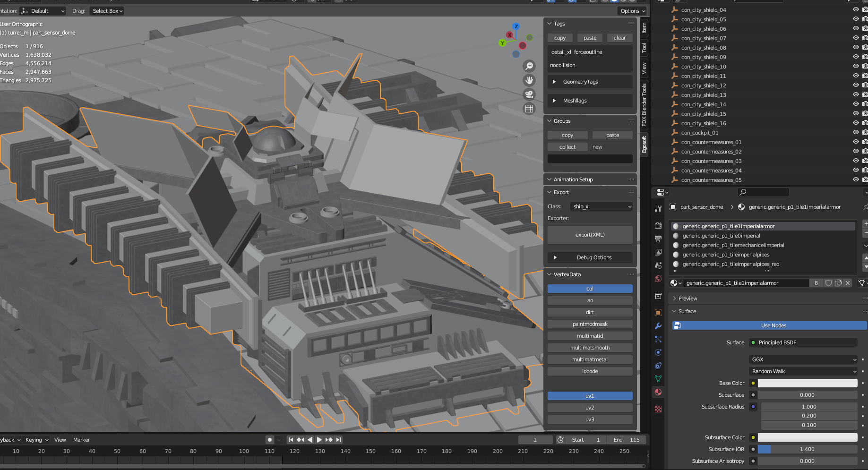
Task: Switch to the Item sidebar tab
Action: click(644, 28)
